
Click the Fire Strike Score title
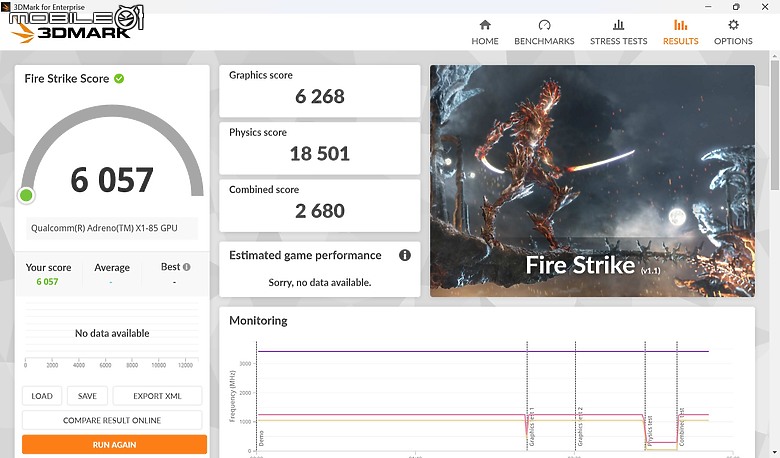(67, 79)
